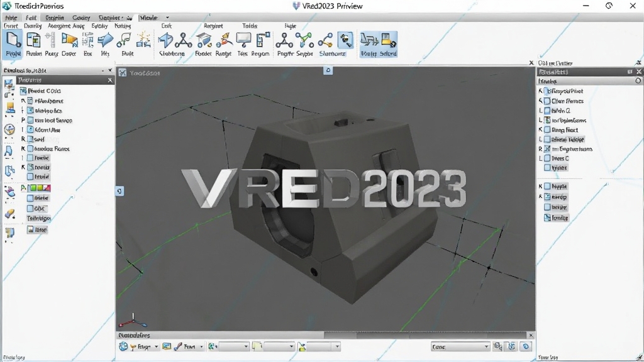Toggle checkbox on 'Dives C' row in right panel

[x=547, y=158]
